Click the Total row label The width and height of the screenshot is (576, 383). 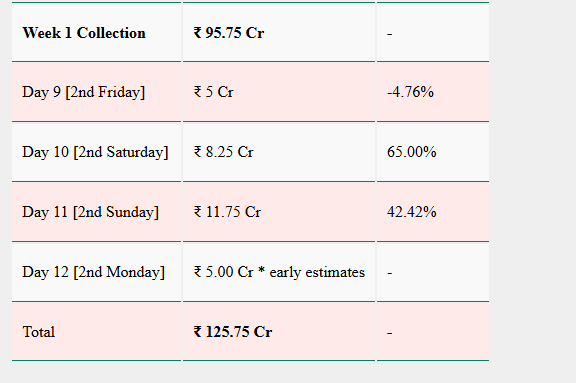coord(39,332)
